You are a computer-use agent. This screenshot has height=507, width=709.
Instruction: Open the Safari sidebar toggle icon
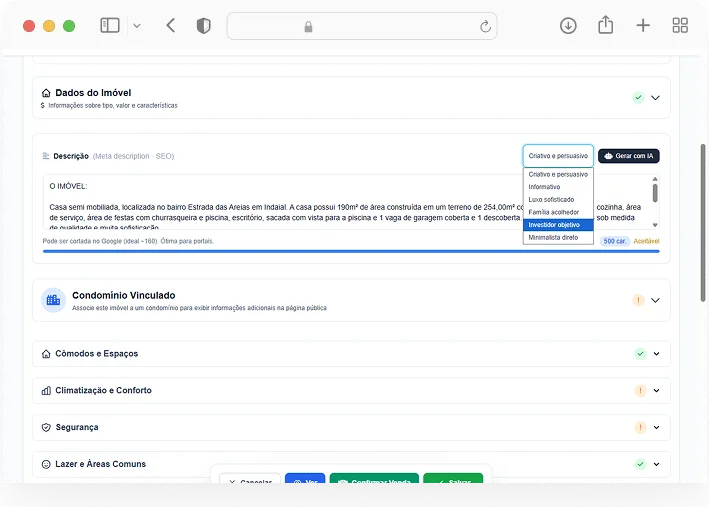(110, 25)
